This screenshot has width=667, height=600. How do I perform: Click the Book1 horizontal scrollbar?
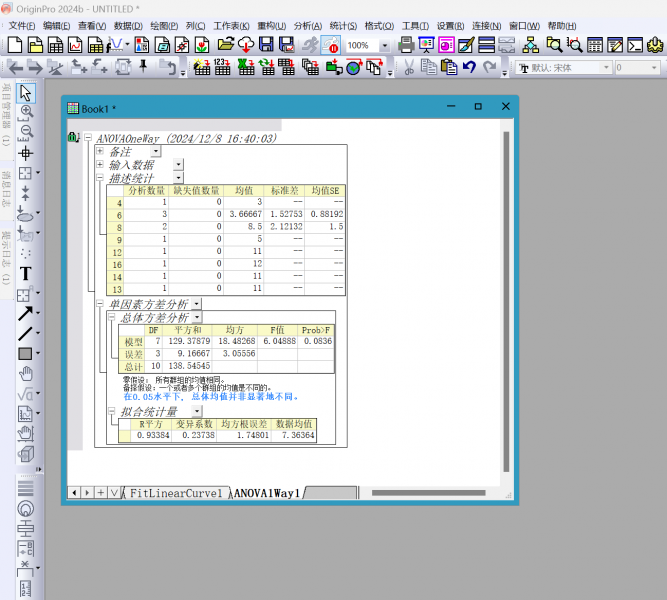(428, 493)
